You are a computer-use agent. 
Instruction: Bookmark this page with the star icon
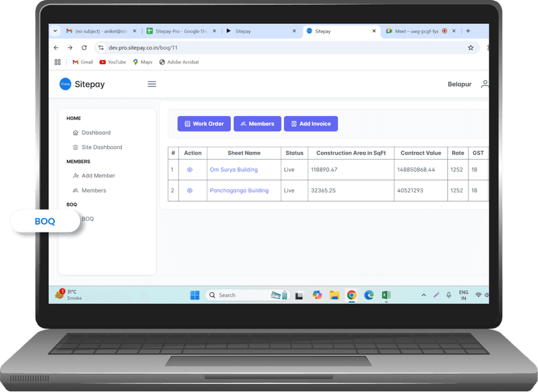(470, 47)
